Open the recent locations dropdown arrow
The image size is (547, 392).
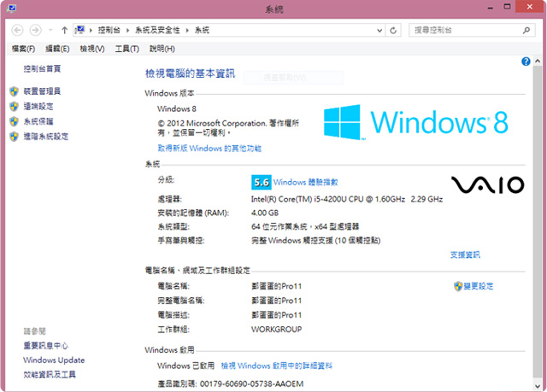coord(50,30)
